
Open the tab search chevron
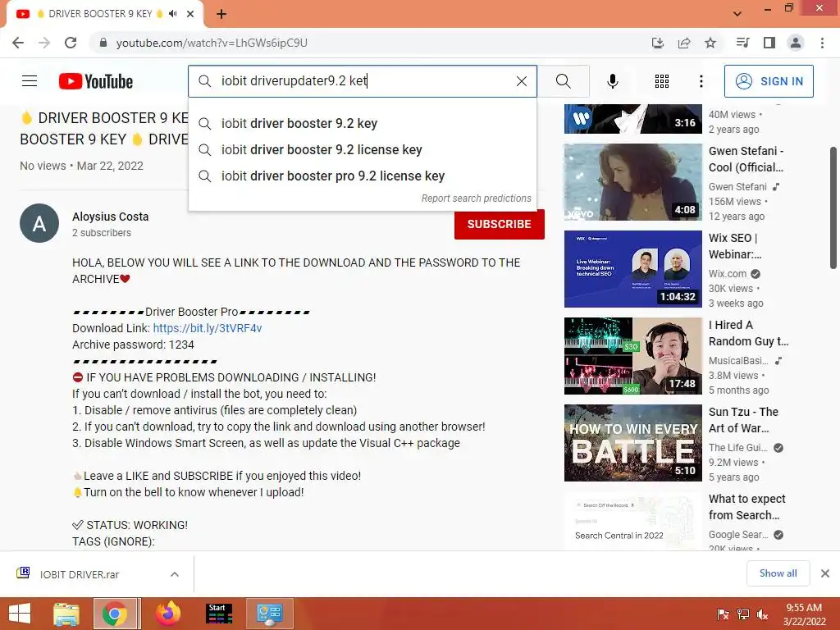pyautogui.click(x=737, y=14)
